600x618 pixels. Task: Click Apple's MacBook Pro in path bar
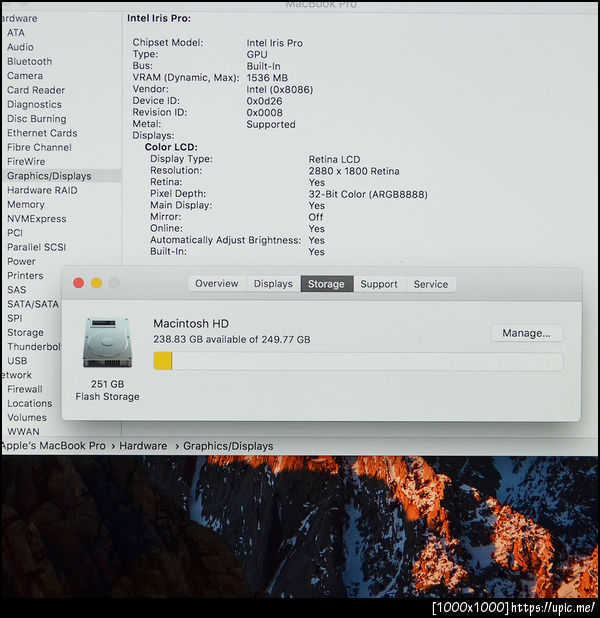pos(54,446)
